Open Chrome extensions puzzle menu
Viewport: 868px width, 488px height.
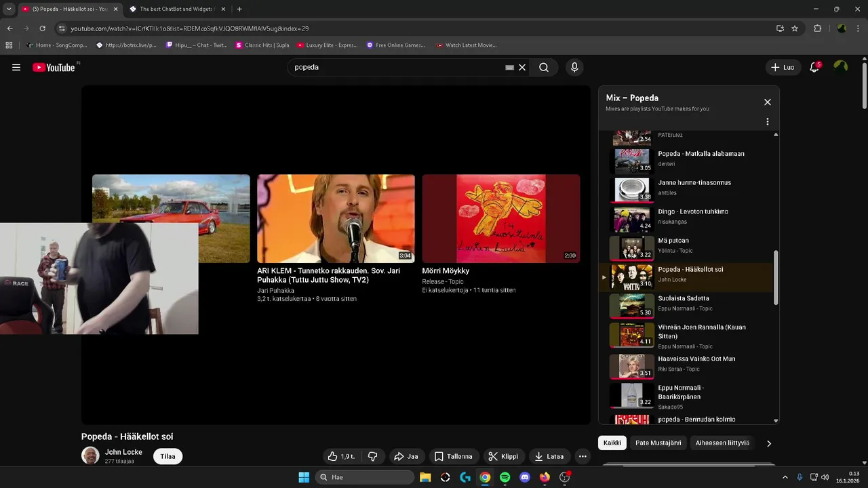coord(817,28)
